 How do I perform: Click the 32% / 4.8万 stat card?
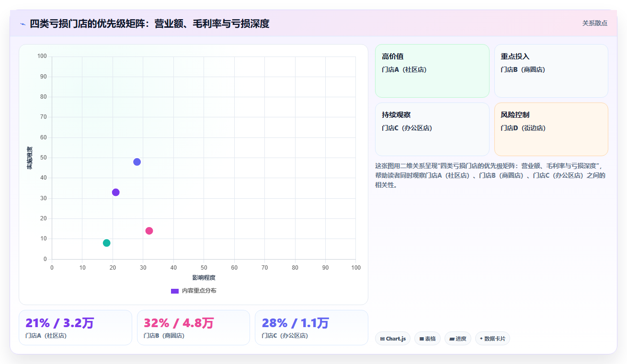(194, 328)
